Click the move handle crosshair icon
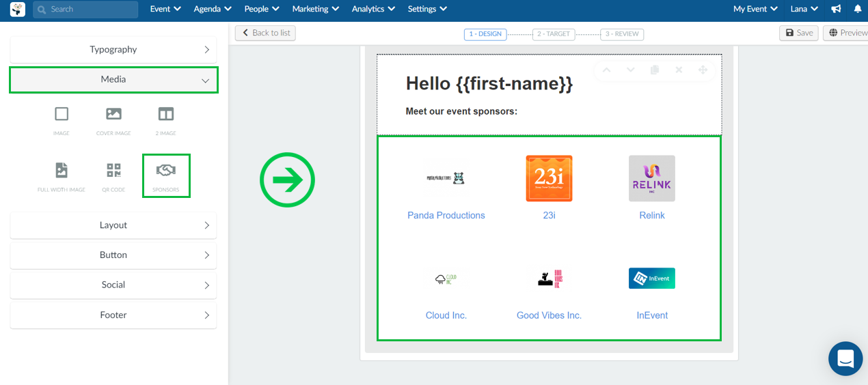 coord(702,70)
